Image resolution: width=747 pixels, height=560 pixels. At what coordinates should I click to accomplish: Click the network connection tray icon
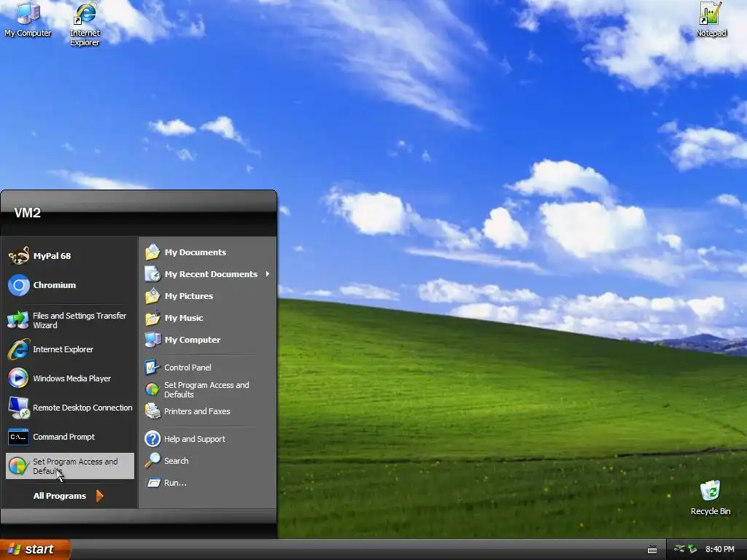pyautogui.click(x=679, y=549)
